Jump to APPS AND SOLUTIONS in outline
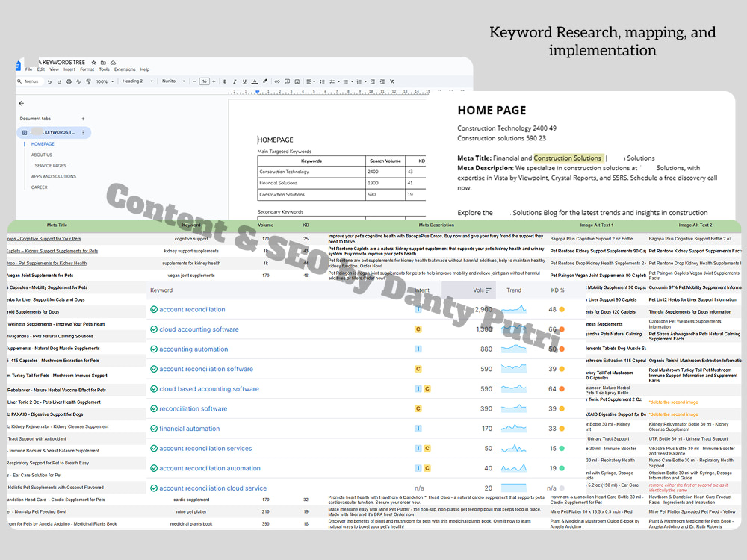747x560 pixels. click(x=54, y=177)
